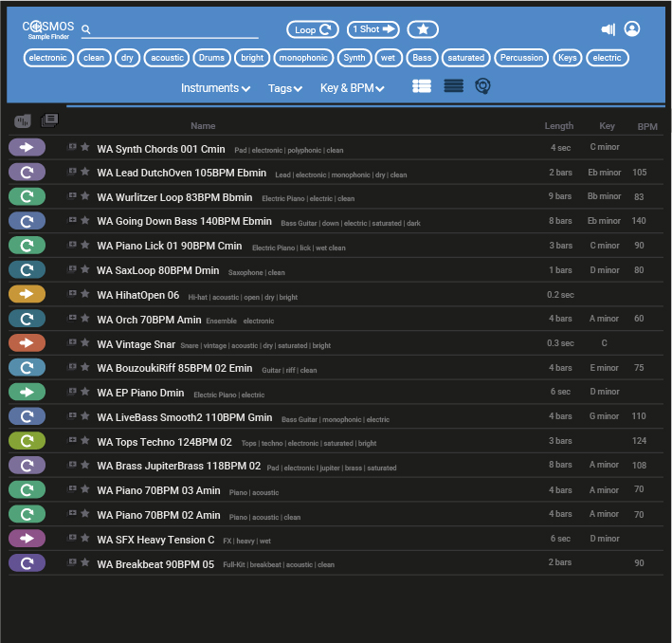Open the Cosmos galaxy view icon

pyautogui.click(x=482, y=86)
